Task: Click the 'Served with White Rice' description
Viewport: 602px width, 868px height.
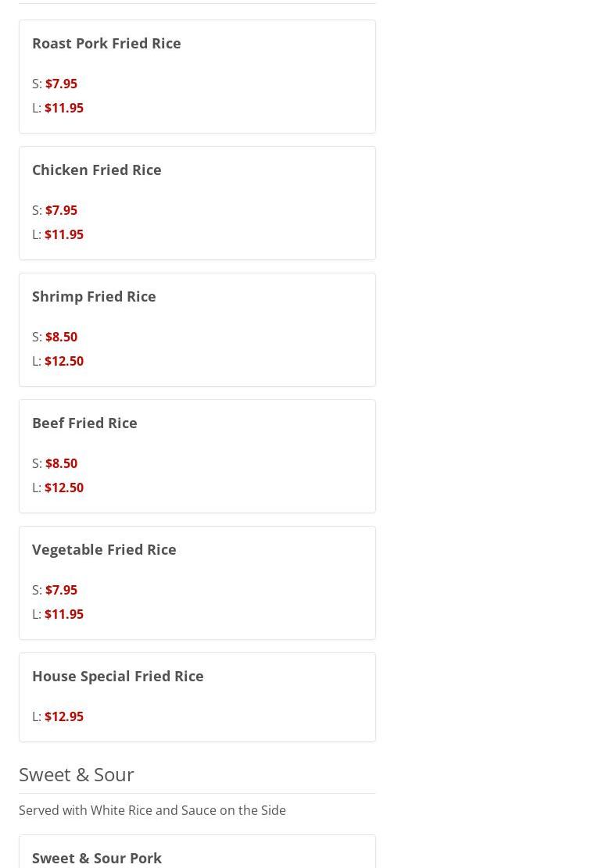Action: pyautogui.click(x=152, y=810)
